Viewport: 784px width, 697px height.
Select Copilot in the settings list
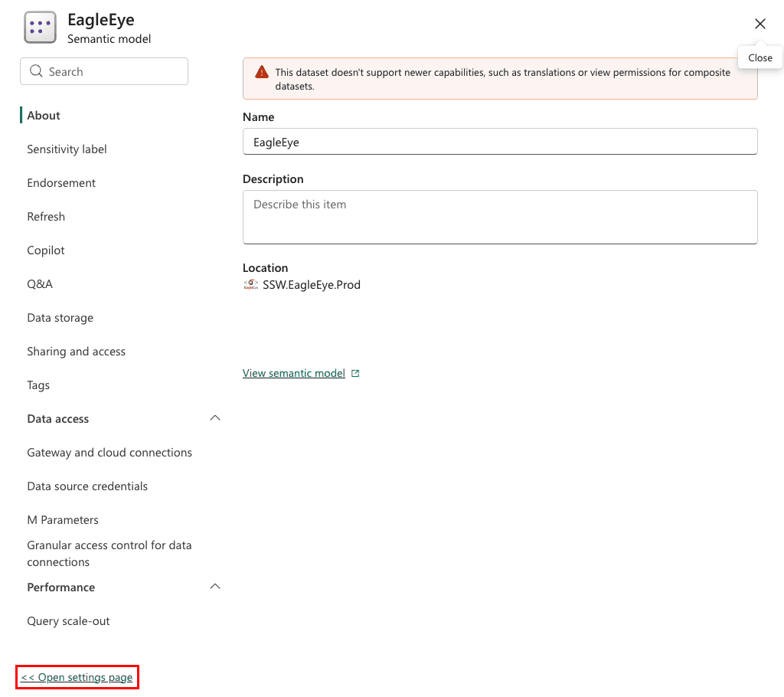pyautogui.click(x=45, y=250)
